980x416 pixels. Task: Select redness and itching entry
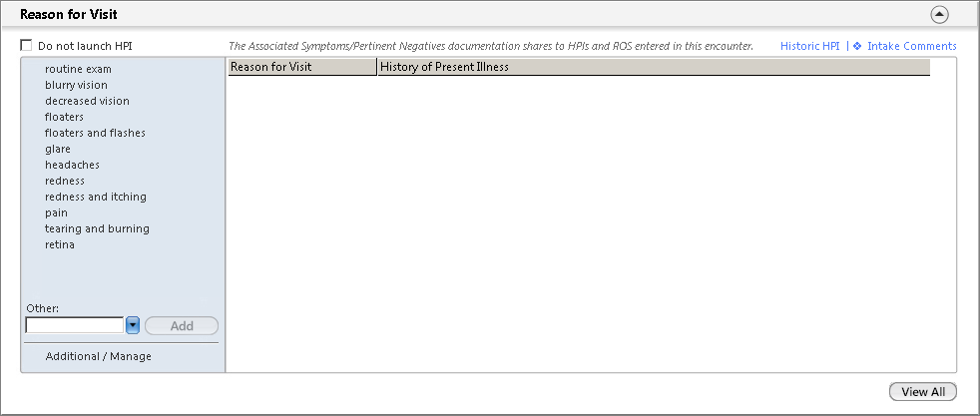(96, 197)
